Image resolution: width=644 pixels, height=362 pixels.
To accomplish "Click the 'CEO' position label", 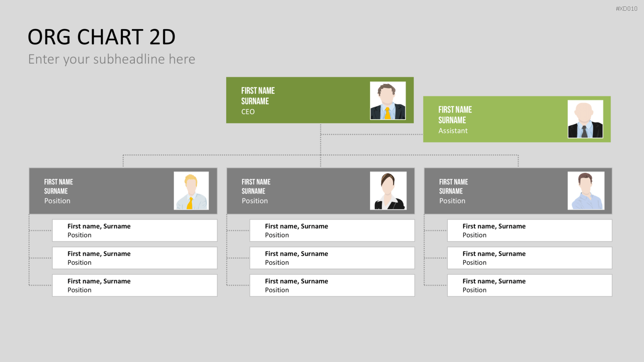I will 248,112.
